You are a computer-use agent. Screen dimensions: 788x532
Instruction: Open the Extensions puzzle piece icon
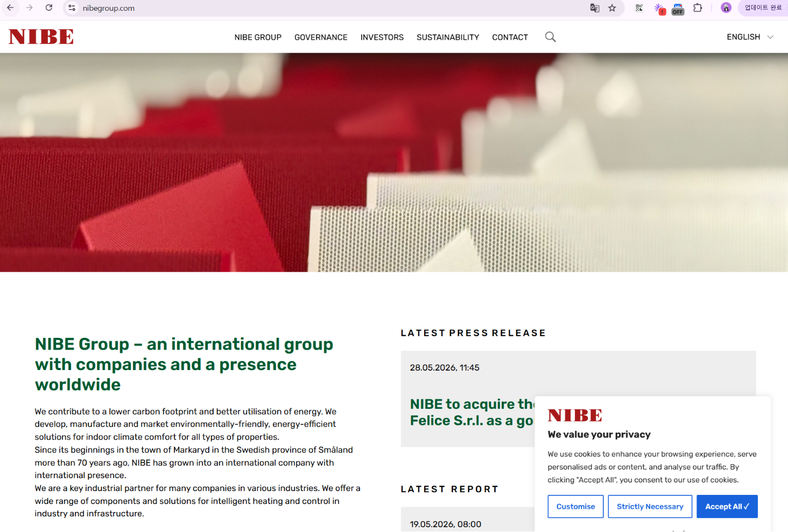[x=698, y=8]
